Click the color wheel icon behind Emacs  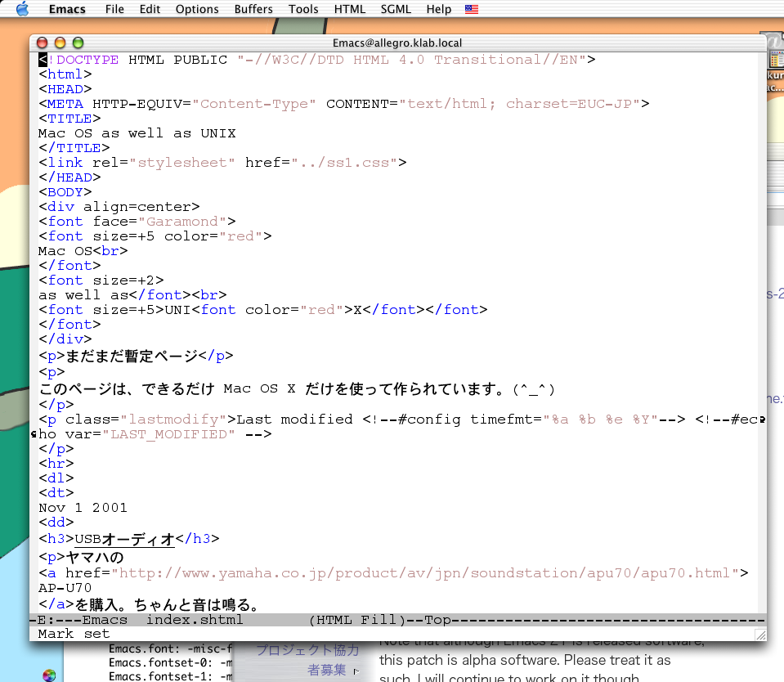(49, 675)
